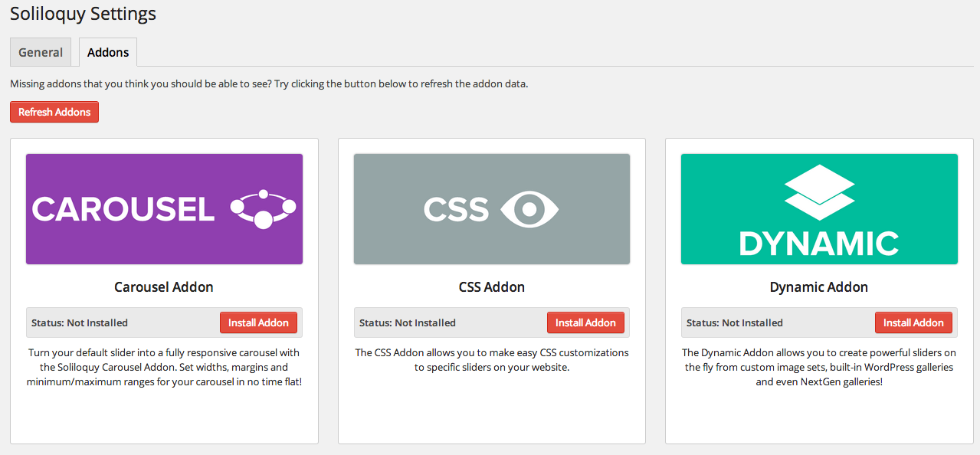The width and height of the screenshot is (980, 455).
Task: Click the CSS Addon title
Action: (491, 287)
